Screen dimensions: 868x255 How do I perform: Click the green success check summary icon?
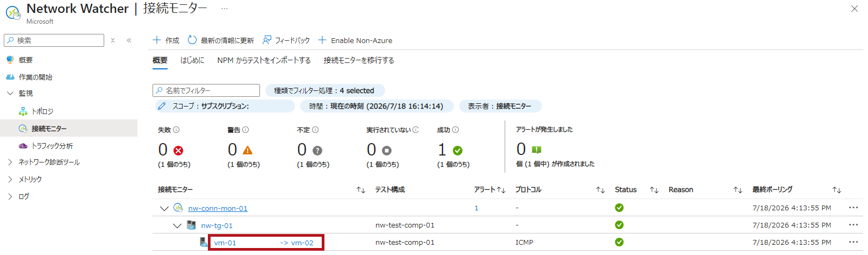(x=458, y=151)
